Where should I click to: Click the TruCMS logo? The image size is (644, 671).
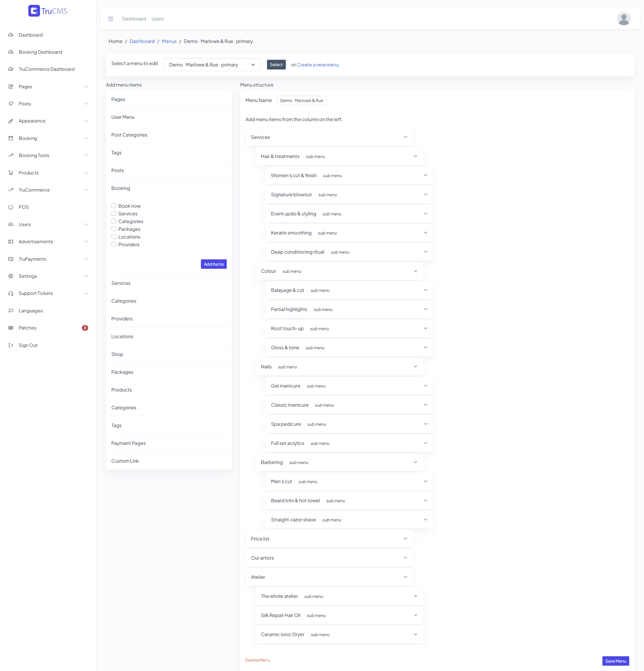click(x=48, y=11)
